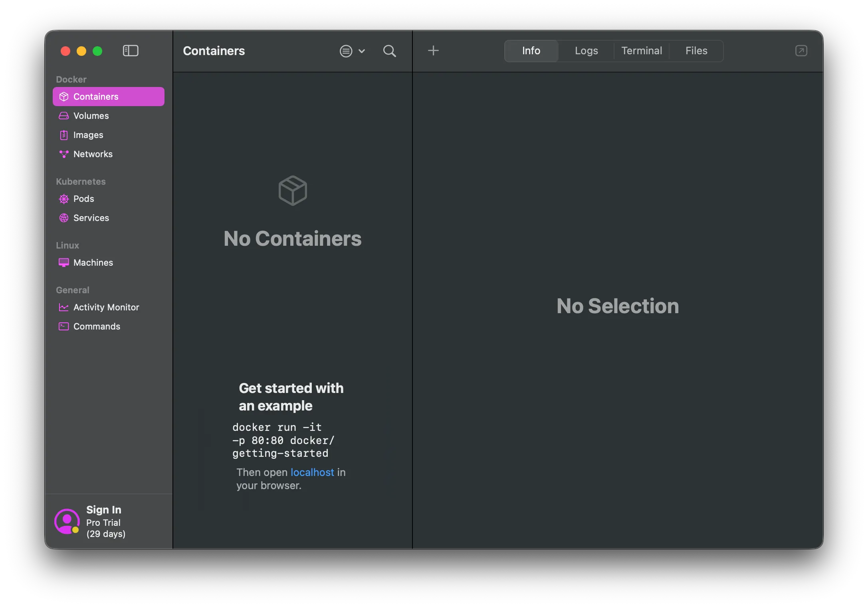Open the Volumes section icon
Screen dimensions: 868x608
64,116
